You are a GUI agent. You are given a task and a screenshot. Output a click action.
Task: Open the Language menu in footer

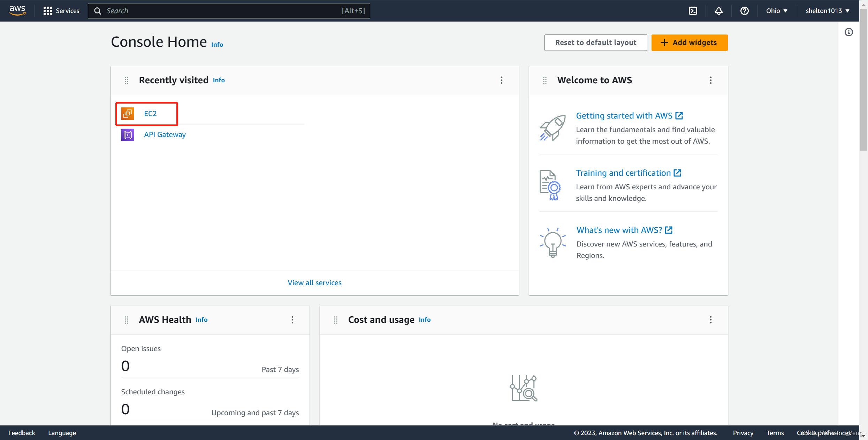(62, 433)
